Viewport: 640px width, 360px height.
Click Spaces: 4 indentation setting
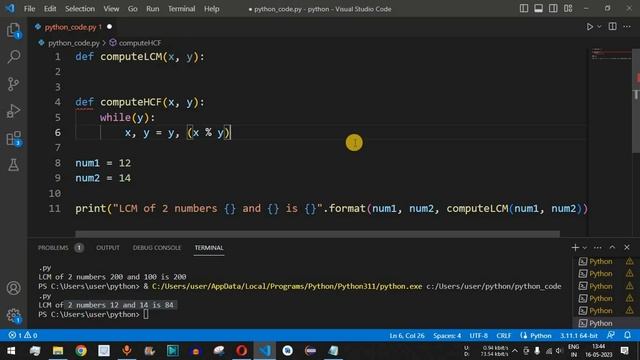(447, 336)
